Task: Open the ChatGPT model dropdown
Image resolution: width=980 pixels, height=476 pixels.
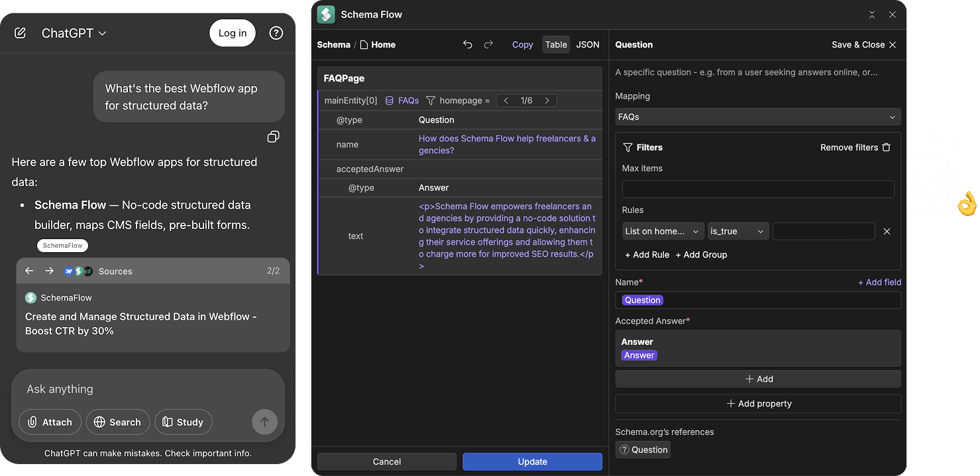Action: point(74,33)
